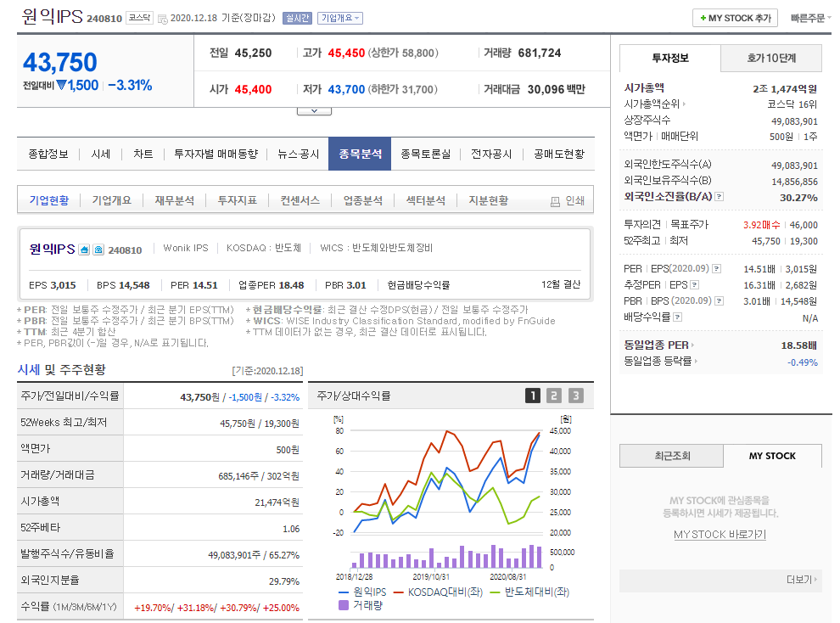Select the 투자지표 sub-tab

pyautogui.click(x=238, y=200)
